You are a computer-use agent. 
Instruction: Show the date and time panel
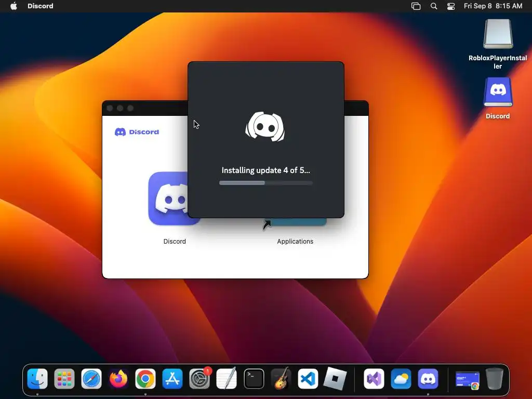click(493, 6)
